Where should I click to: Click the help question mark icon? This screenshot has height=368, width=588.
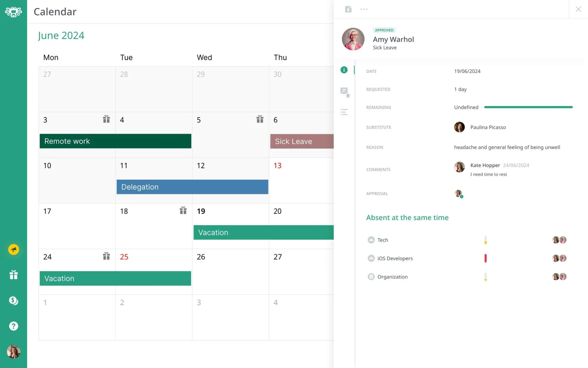tap(13, 326)
